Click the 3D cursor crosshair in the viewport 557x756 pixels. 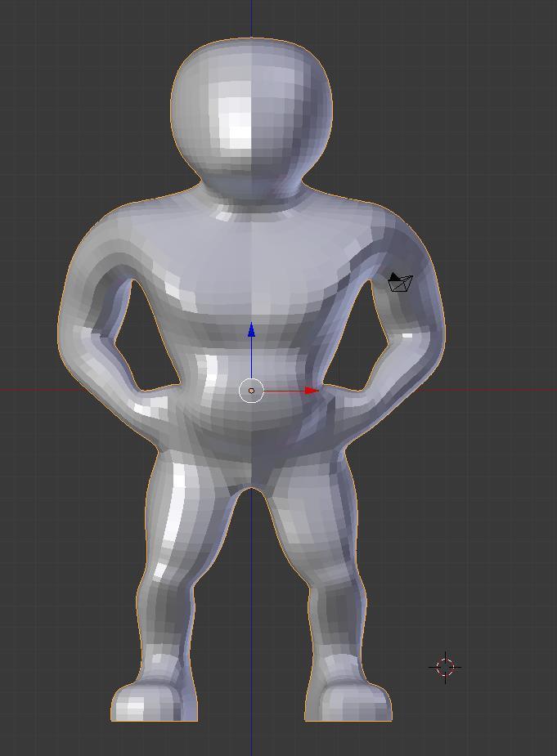coord(445,667)
